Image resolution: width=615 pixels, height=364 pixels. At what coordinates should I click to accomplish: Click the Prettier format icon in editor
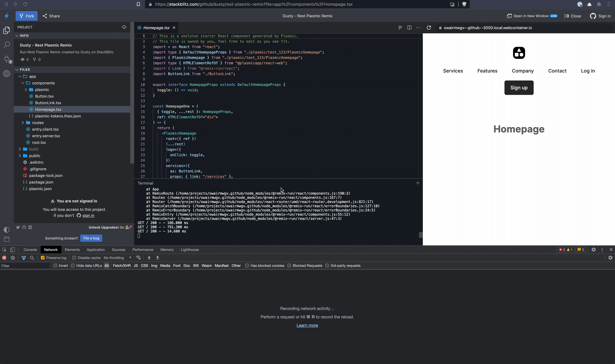coord(400,28)
